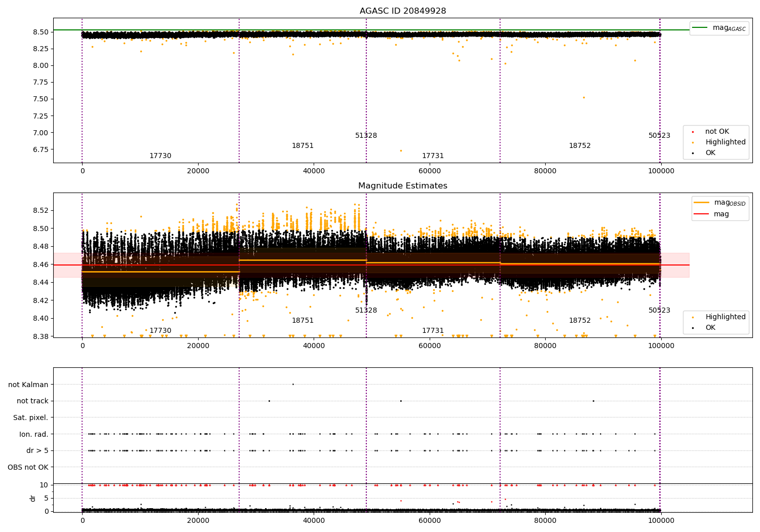Click OBSID label 18752 in AGASC ID plot
Screen dimensions: 760x532
[580, 146]
